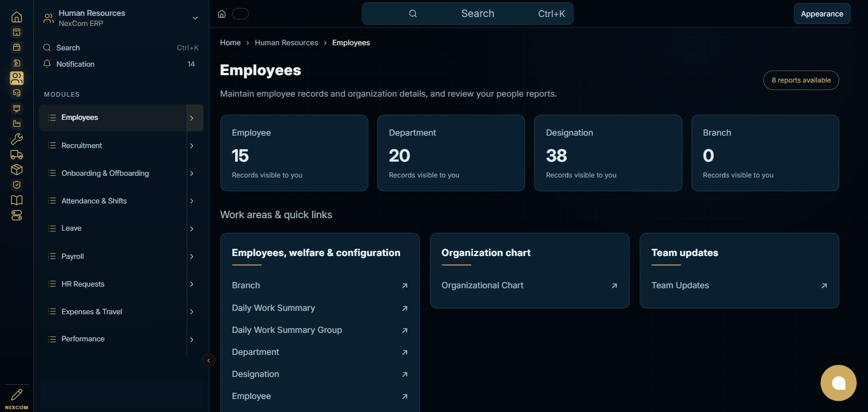Select the Employees module in sidebar
The image size is (868, 412).
(x=113, y=118)
